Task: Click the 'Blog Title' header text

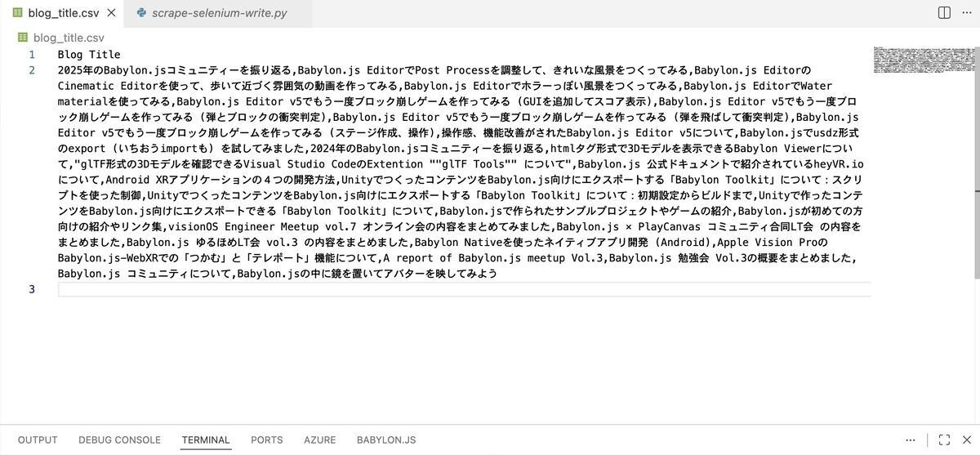Action: (89, 55)
